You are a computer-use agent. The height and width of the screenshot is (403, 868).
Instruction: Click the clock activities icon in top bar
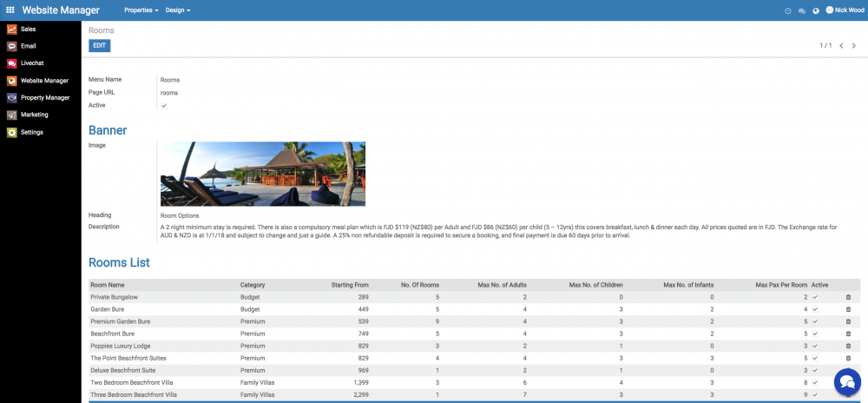click(x=788, y=10)
